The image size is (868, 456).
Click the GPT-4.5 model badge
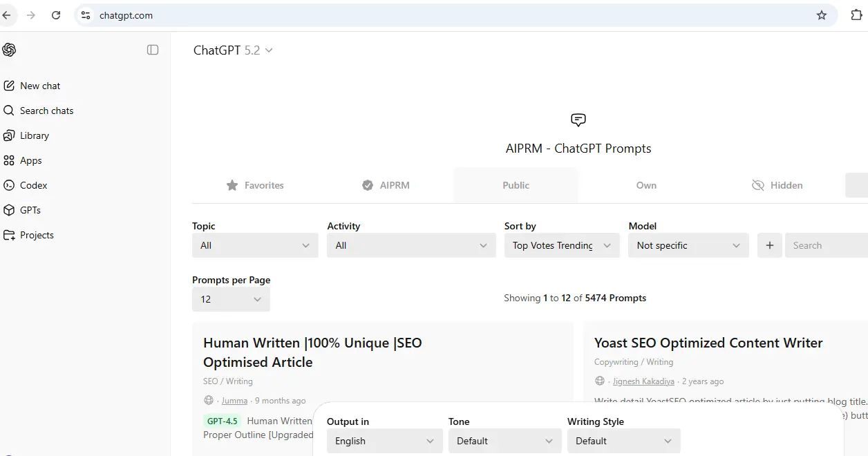[223, 421]
